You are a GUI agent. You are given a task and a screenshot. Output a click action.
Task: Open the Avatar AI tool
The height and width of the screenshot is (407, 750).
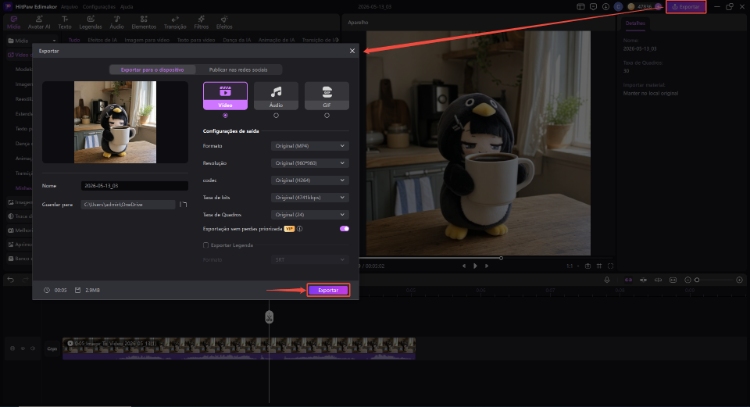39,22
